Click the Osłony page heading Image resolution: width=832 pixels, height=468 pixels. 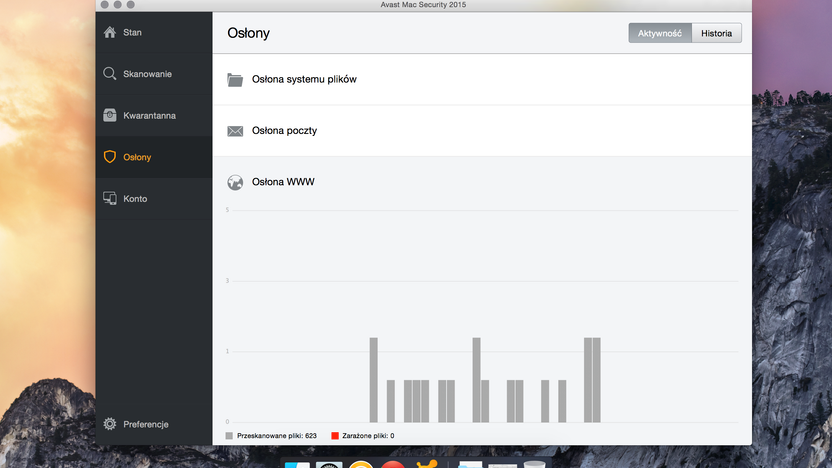[248, 33]
